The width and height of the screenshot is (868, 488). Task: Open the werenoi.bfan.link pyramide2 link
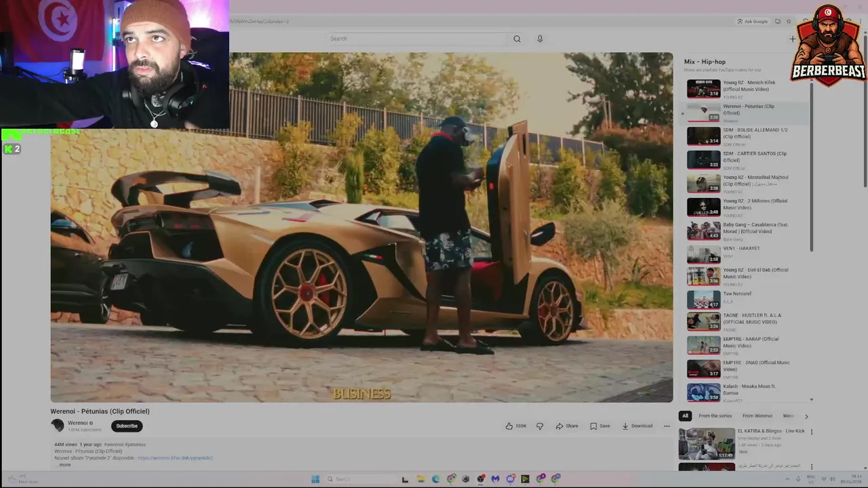(175, 458)
